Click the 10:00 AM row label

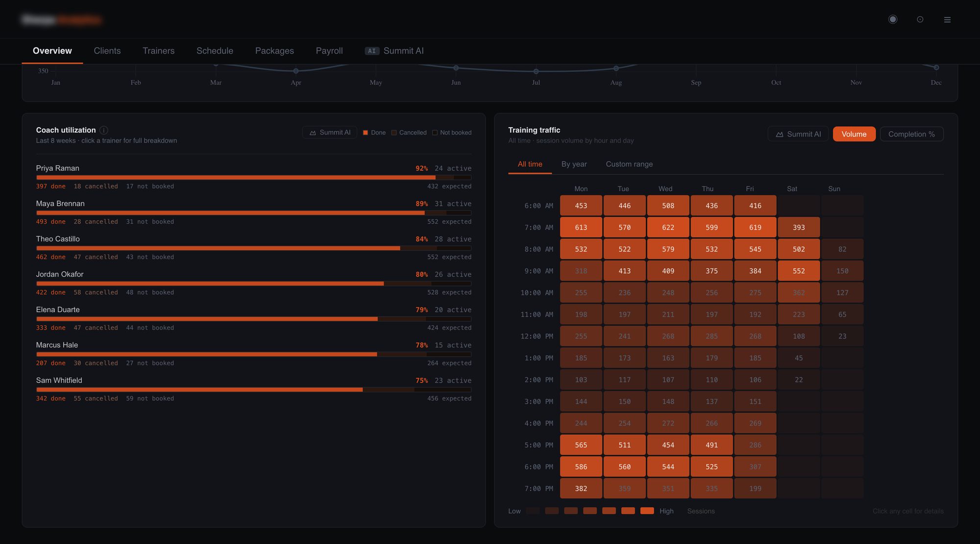click(537, 293)
